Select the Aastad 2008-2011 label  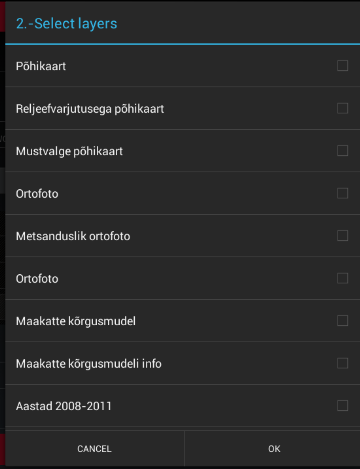click(64, 406)
